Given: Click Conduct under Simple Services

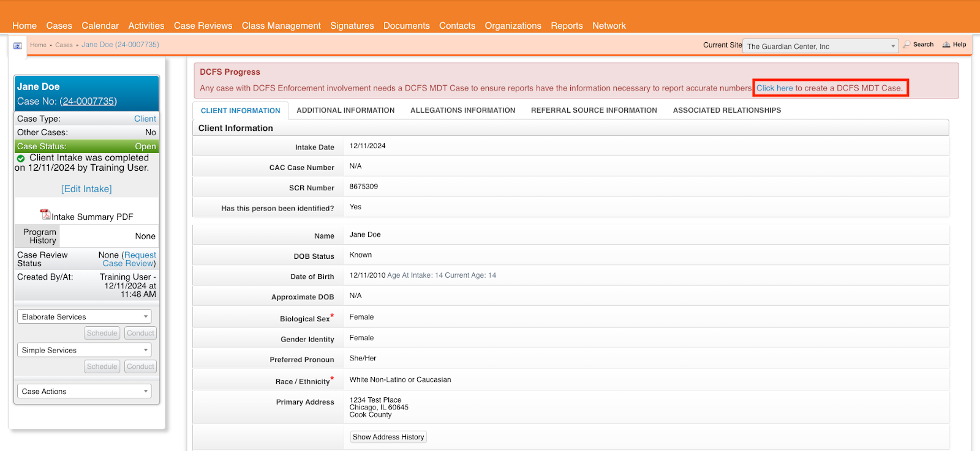Looking at the screenshot, I should coord(140,367).
